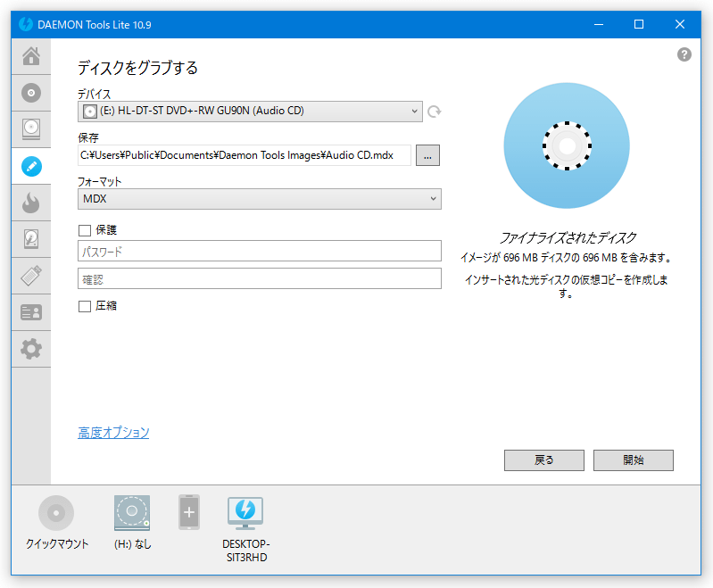
Task: Open the デバイス device dropdown
Action: 250,112
